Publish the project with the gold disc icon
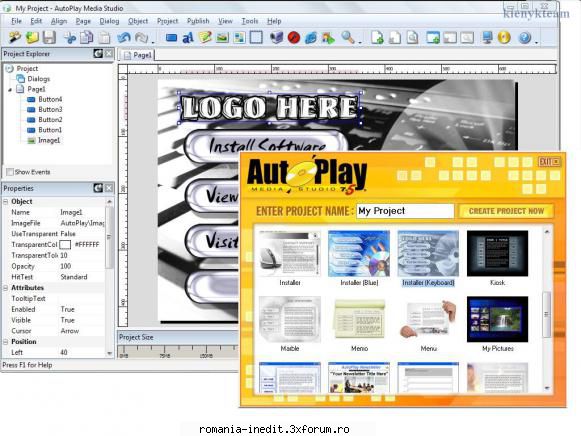The width and height of the screenshot is (581, 436). 504,37
